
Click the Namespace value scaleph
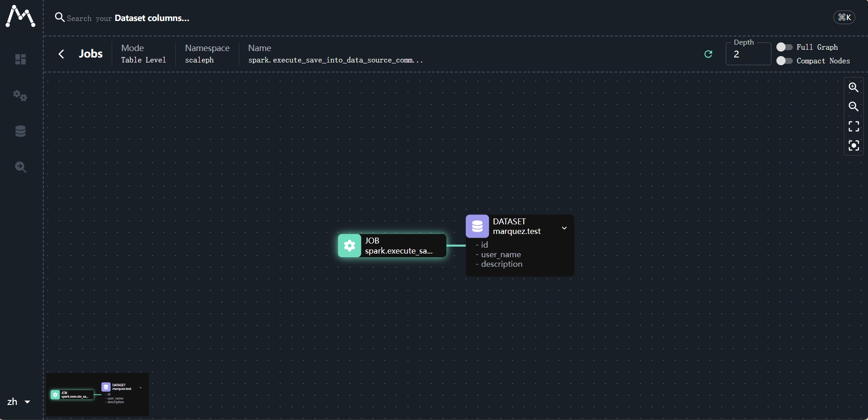pyautogui.click(x=199, y=60)
